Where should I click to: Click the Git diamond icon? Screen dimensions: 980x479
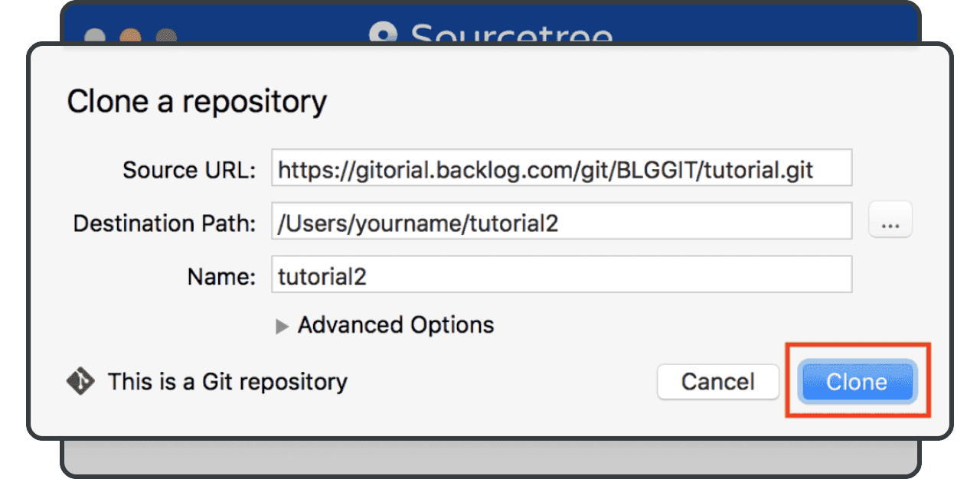point(80,381)
